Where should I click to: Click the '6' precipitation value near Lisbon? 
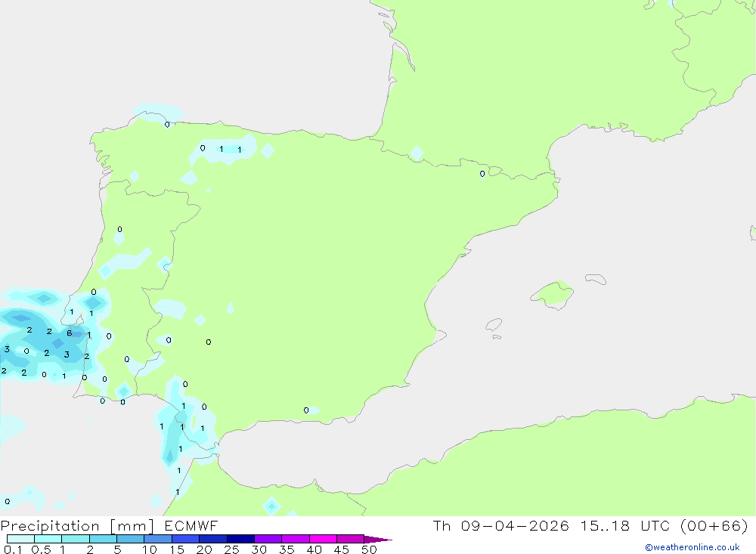70,333
